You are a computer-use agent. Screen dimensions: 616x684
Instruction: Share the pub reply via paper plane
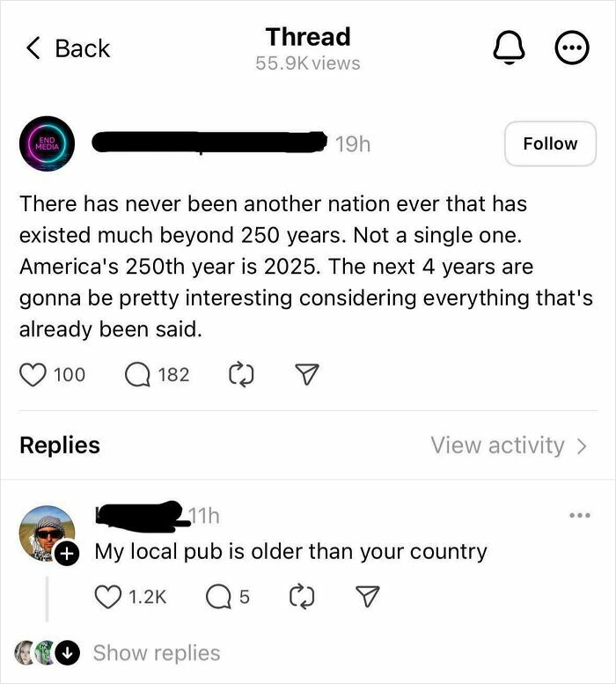click(368, 596)
